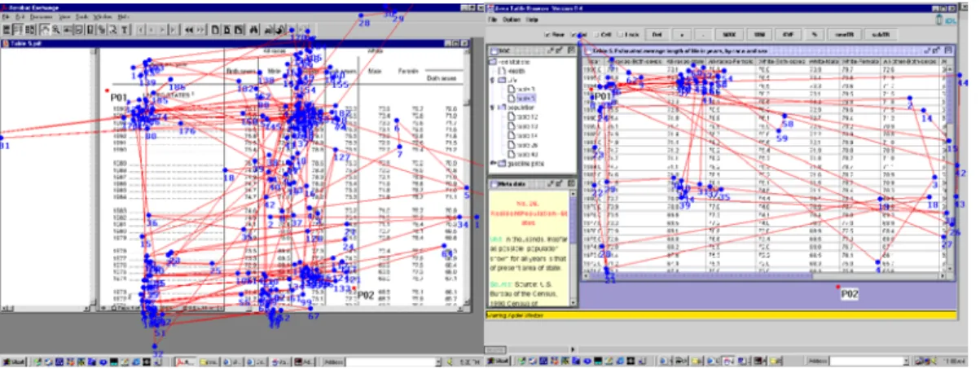
Task: Click the Java table vertical scrollbar
Action: click(949, 167)
